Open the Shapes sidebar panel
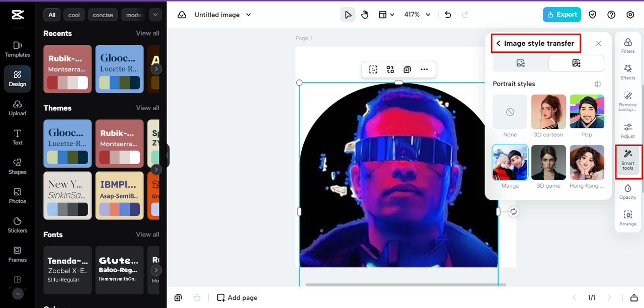Image resolution: width=644 pixels, height=308 pixels. coord(18,166)
